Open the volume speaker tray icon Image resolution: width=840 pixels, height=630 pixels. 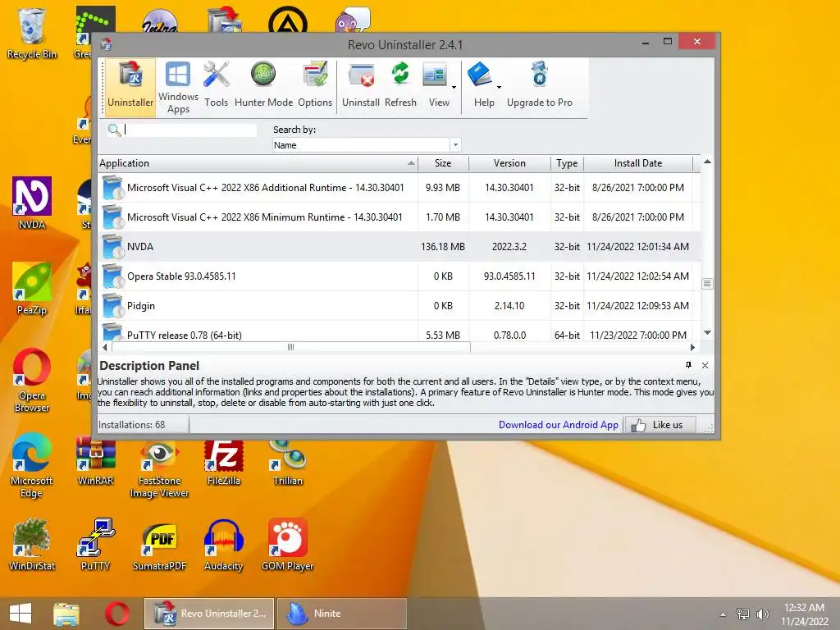click(762, 614)
